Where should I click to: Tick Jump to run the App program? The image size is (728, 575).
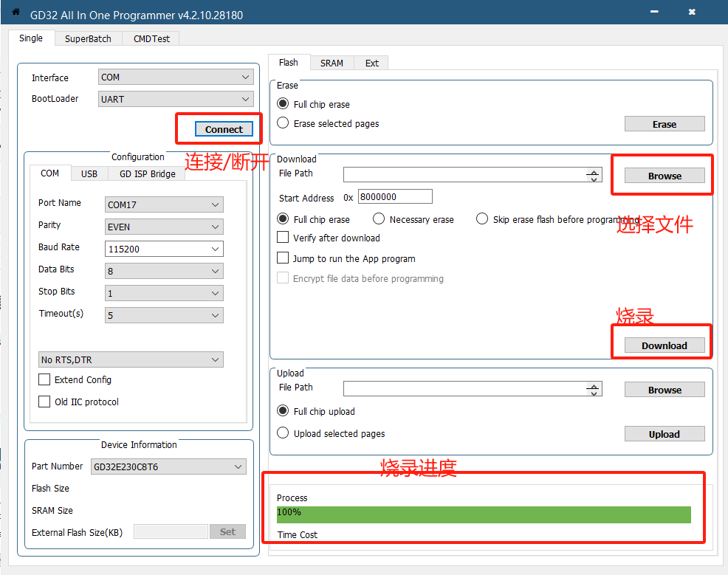283,258
